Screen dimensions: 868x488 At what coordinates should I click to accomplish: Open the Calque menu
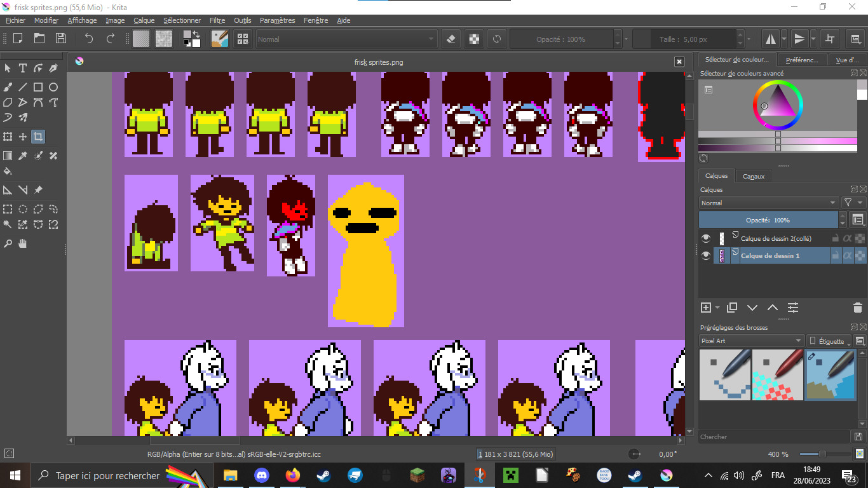point(144,20)
